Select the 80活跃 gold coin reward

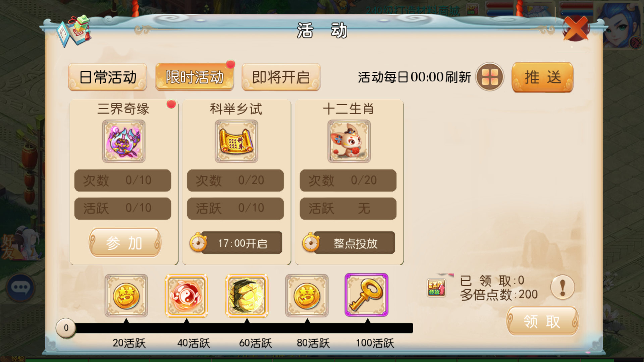click(307, 295)
